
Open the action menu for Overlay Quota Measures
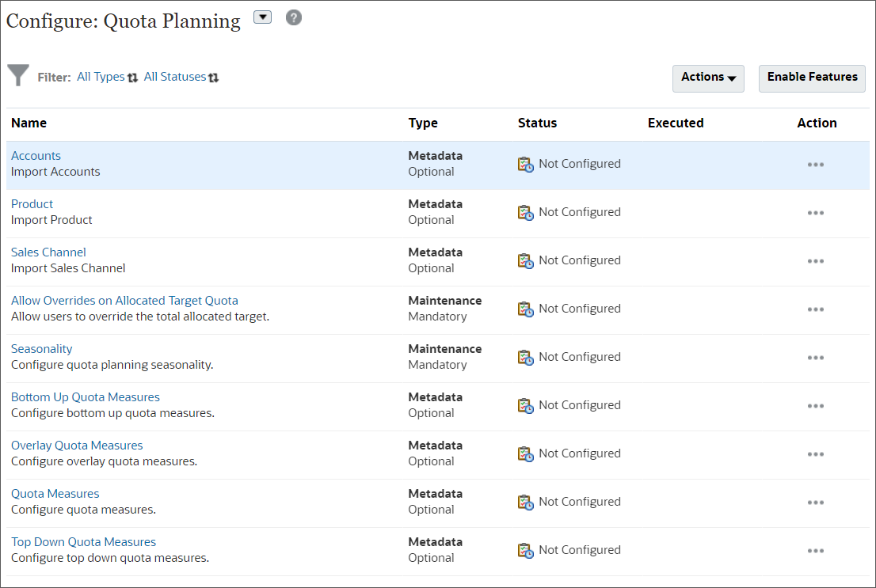coord(816,454)
